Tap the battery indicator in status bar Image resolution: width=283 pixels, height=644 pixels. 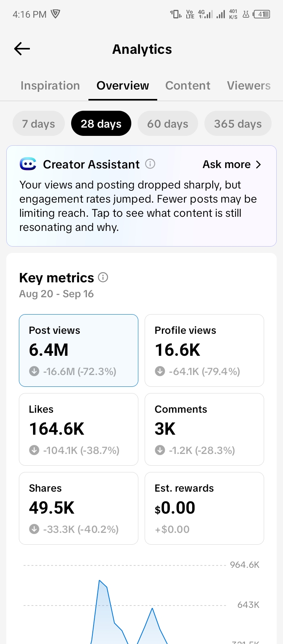(262, 15)
